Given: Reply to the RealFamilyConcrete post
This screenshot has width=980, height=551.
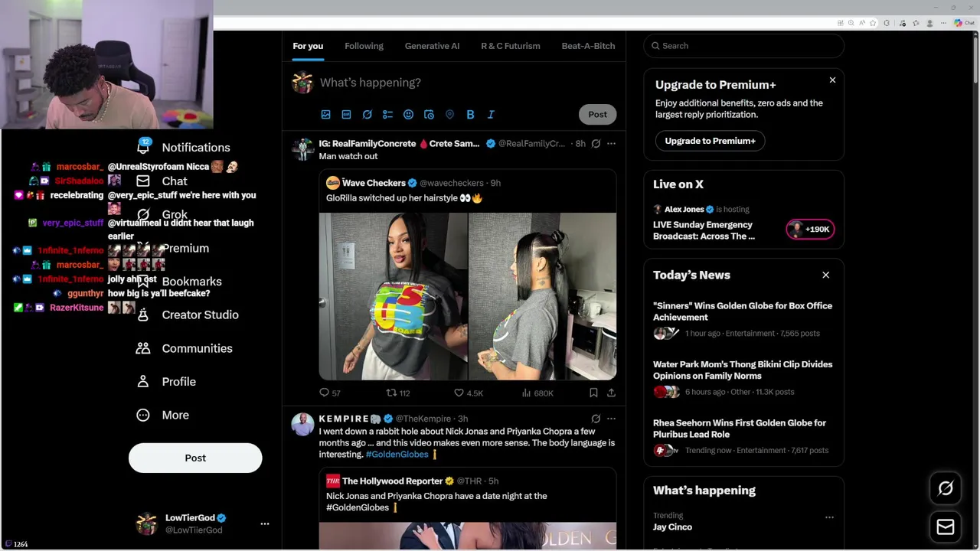Looking at the screenshot, I should 325,393.
